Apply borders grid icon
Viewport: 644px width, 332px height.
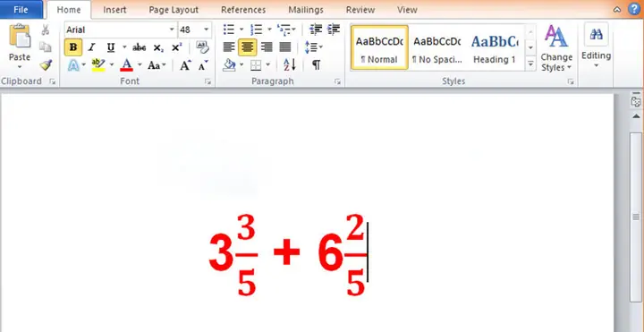click(x=256, y=65)
